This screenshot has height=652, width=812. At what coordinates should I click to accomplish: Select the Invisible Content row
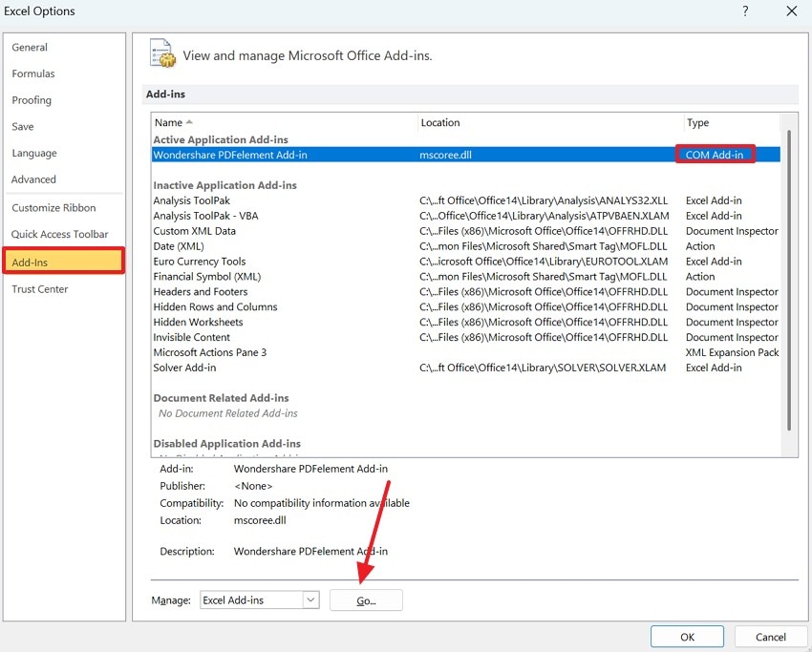point(465,337)
